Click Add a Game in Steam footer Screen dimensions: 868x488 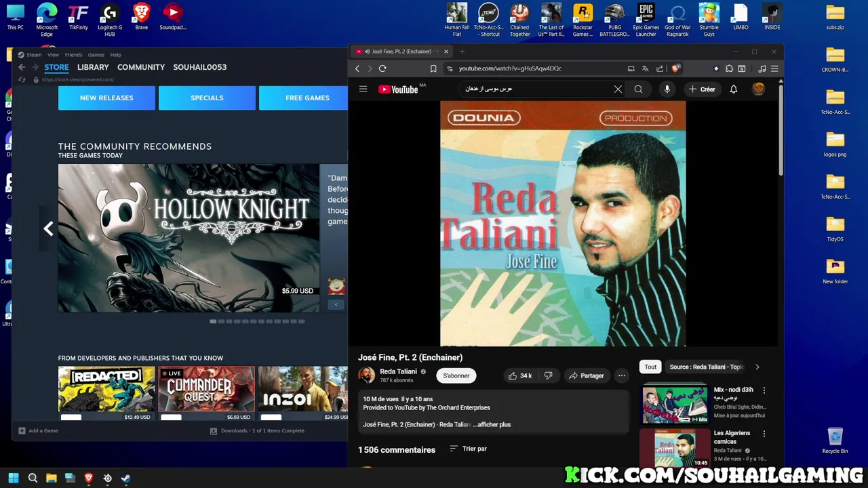pyautogui.click(x=38, y=430)
